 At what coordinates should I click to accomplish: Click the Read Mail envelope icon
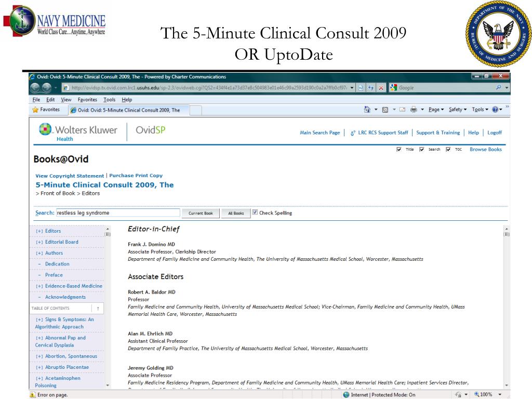click(x=403, y=109)
